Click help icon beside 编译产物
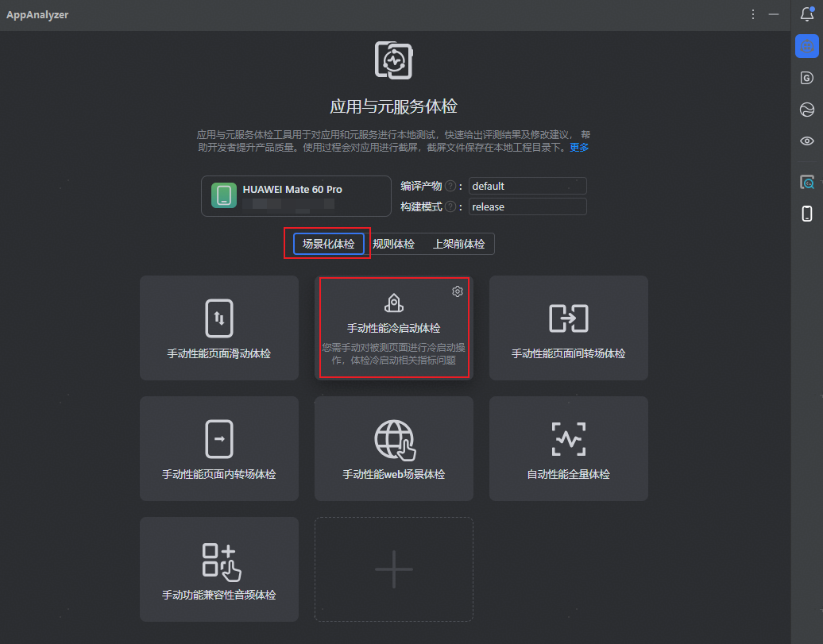Viewport: 823px width, 644px height. [450, 186]
